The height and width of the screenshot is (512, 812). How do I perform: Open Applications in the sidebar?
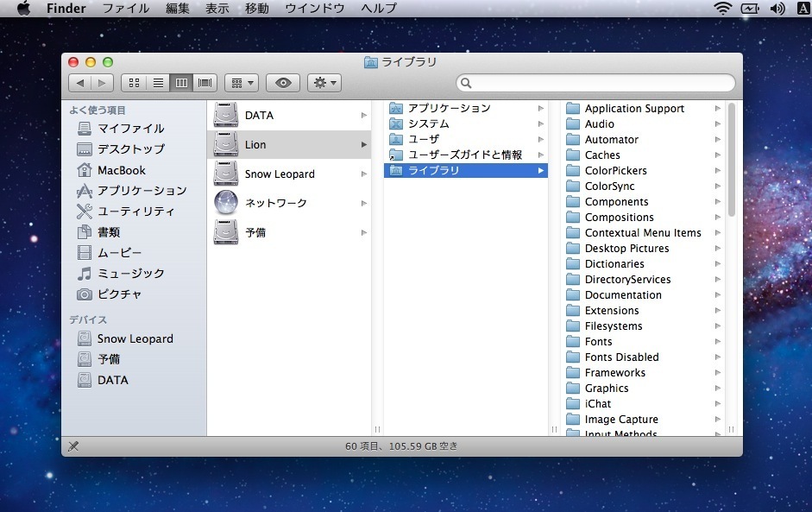(x=141, y=191)
